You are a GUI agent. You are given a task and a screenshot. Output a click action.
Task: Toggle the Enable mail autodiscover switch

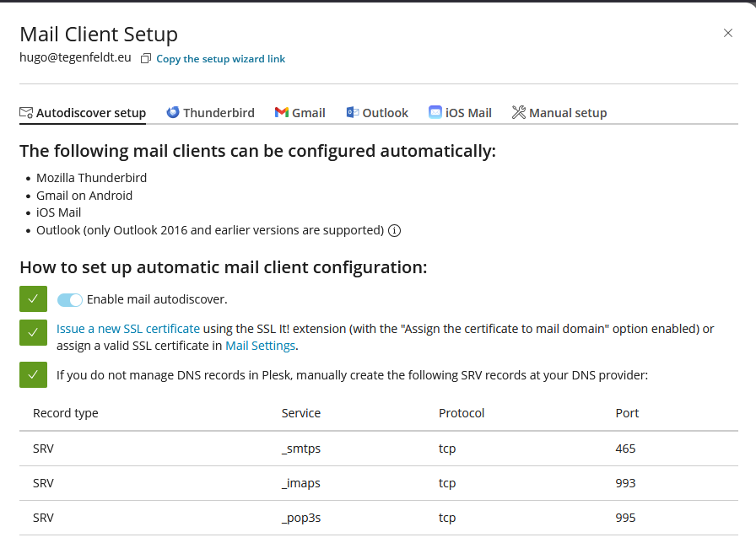click(70, 299)
